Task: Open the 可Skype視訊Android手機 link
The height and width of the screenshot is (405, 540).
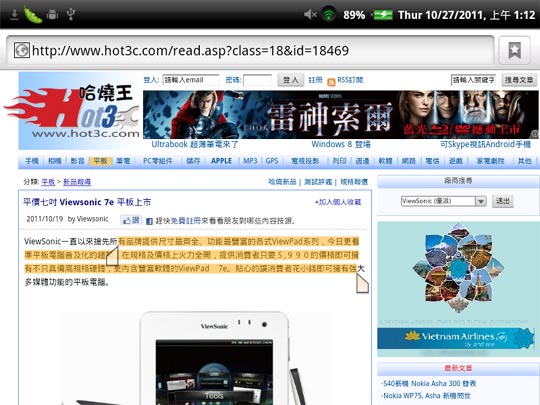Action: coord(486,144)
